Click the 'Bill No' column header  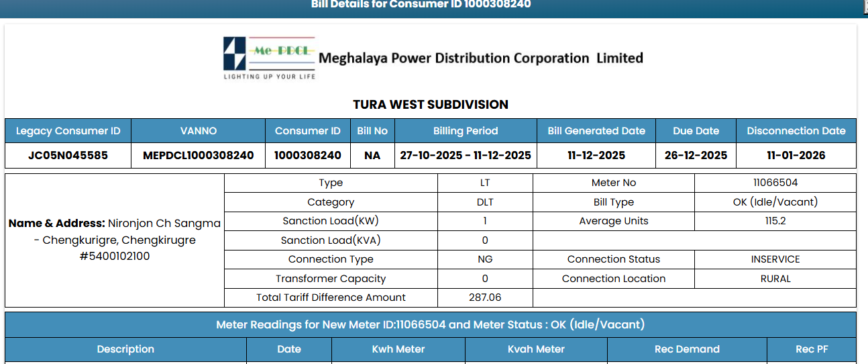tap(372, 131)
